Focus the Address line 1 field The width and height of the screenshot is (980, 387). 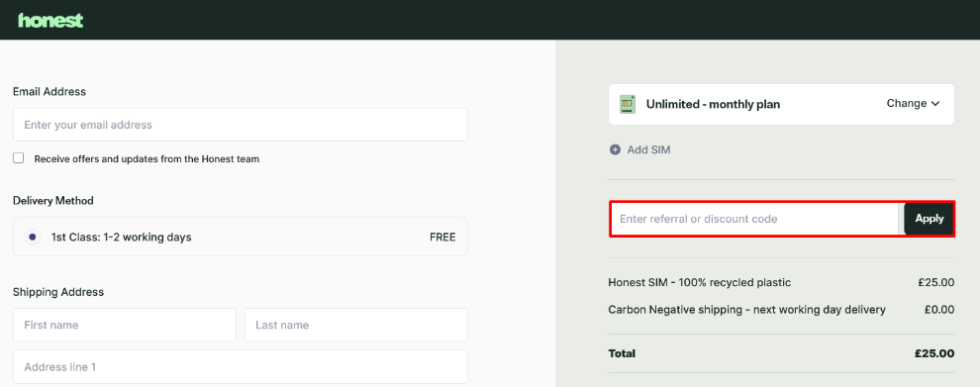[240, 367]
